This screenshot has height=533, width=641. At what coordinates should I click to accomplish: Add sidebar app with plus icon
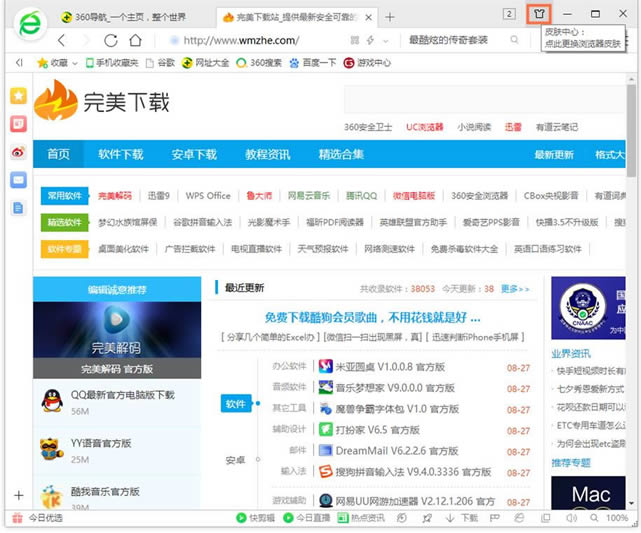(x=18, y=495)
